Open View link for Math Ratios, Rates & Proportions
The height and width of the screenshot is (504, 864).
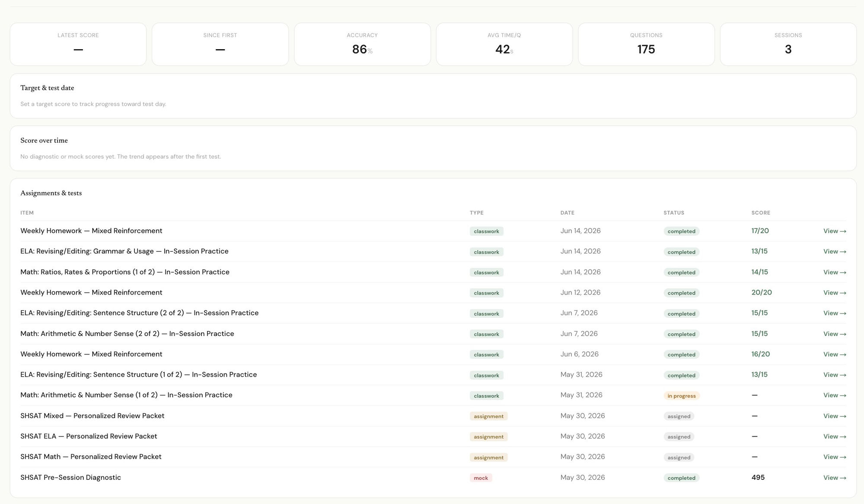(x=835, y=272)
